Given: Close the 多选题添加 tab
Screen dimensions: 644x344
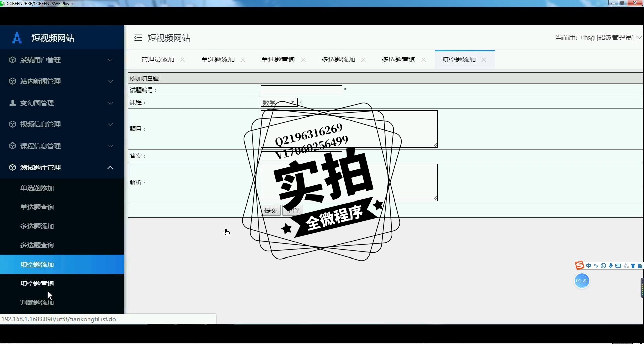Looking at the screenshot, I should 363,60.
